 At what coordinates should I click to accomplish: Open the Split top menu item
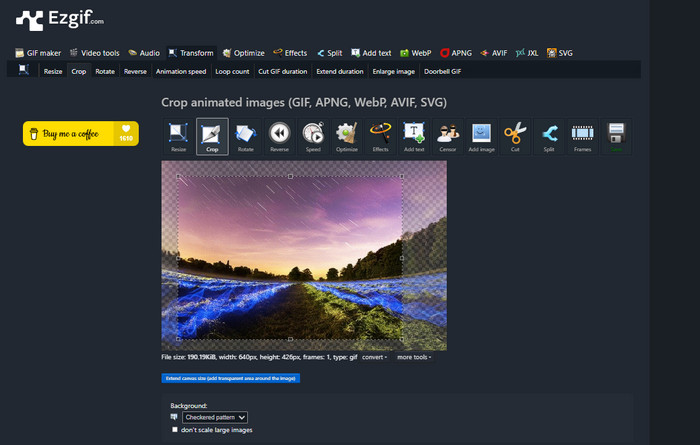329,53
